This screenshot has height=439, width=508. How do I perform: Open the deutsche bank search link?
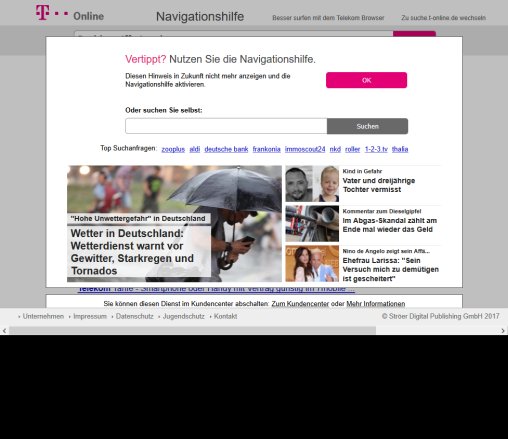[x=226, y=149]
